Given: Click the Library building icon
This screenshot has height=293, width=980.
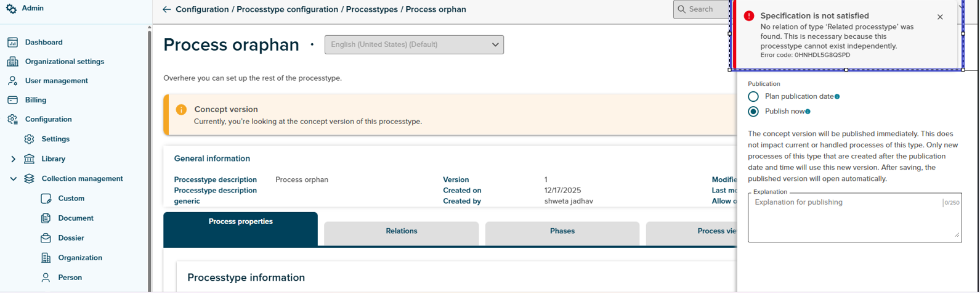Looking at the screenshot, I should click(x=29, y=159).
